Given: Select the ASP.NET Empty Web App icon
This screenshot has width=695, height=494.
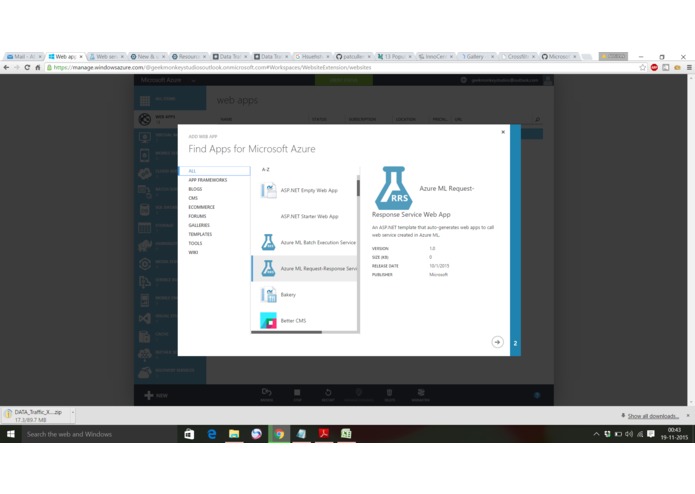Looking at the screenshot, I should click(x=269, y=191).
